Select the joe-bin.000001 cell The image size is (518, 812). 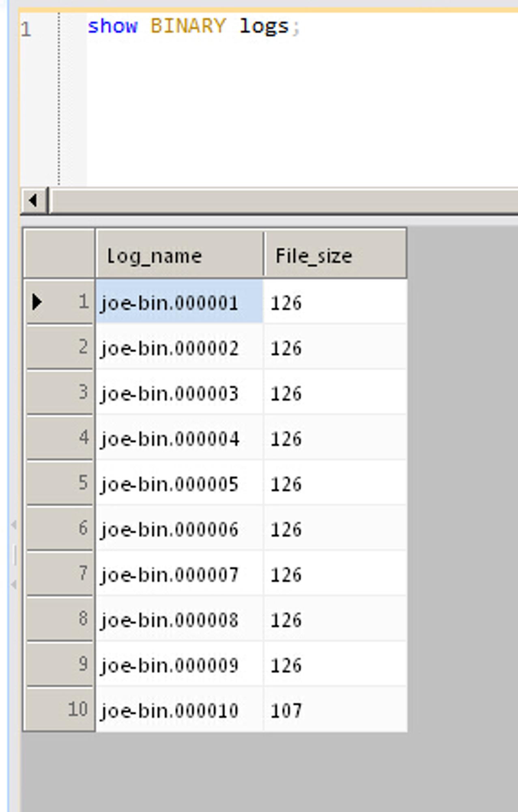pyautogui.click(x=179, y=302)
